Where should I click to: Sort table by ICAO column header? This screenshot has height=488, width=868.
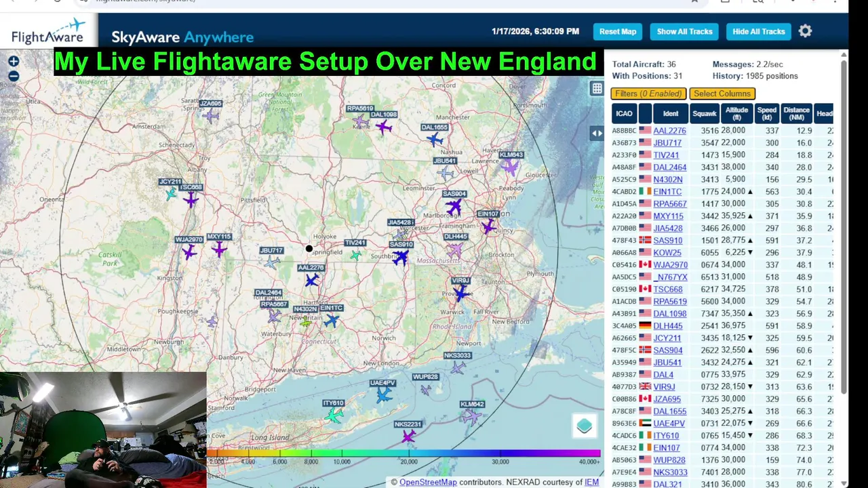click(624, 113)
